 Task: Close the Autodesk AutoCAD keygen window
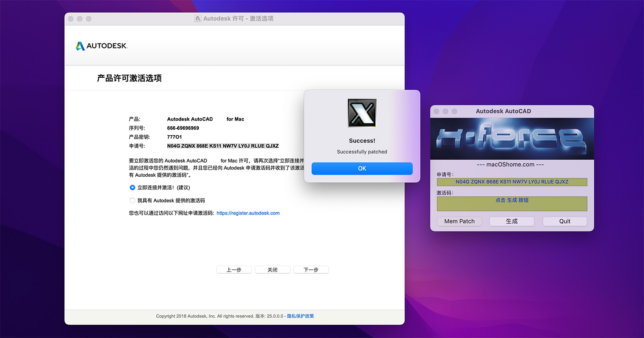click(437, 112)
